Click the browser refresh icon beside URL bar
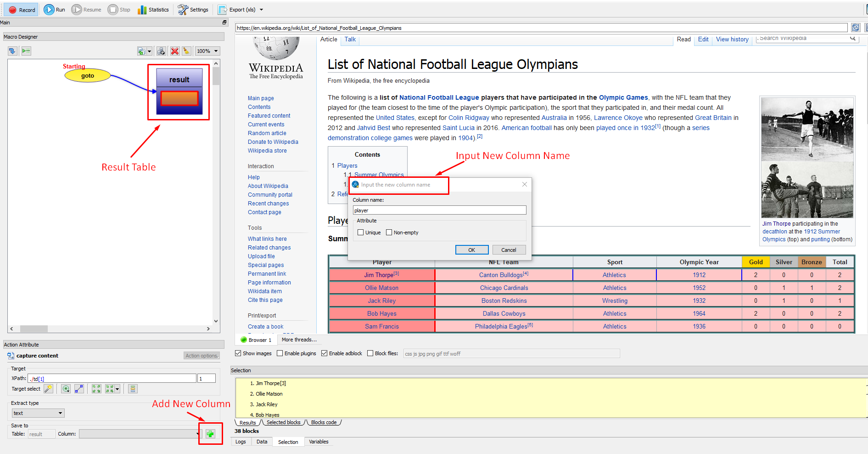868x454 pixels. (x=855, y=28)
